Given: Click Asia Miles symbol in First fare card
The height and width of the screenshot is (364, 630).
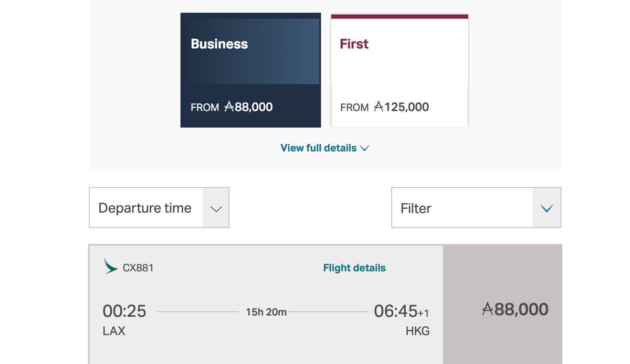Looking at the screenshot, I should (379, 107).
